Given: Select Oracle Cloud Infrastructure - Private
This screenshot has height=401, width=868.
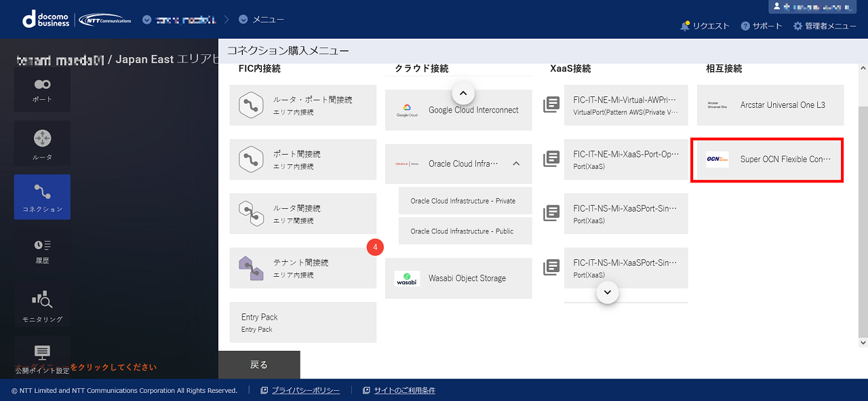Looking at the screenshot, I should coord(462,201).
